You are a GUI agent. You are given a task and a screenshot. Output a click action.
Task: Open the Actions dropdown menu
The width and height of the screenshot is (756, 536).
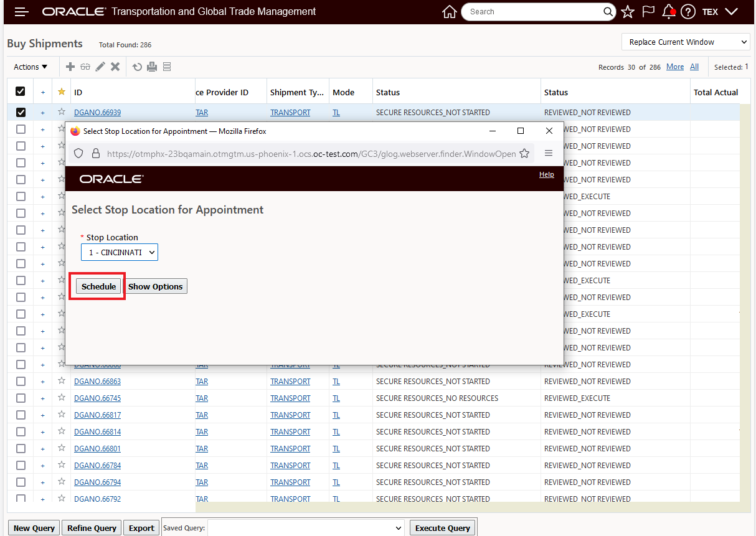(x=31, y=67)
